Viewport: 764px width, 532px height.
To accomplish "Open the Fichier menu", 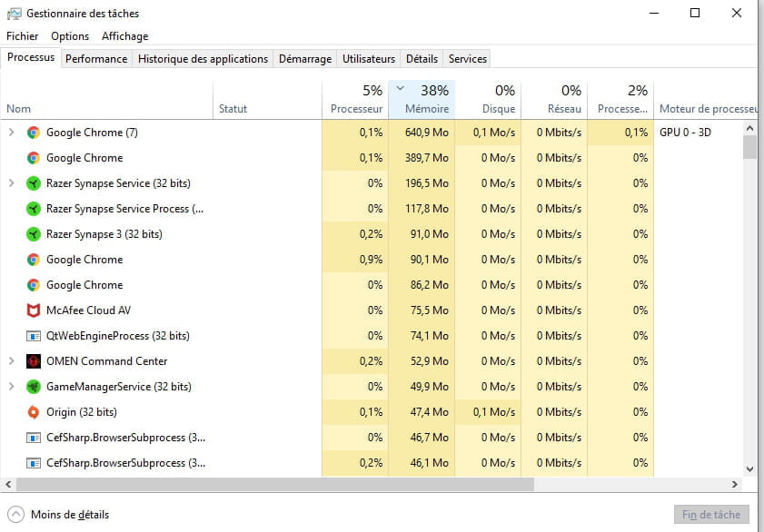I will (22, 36).
